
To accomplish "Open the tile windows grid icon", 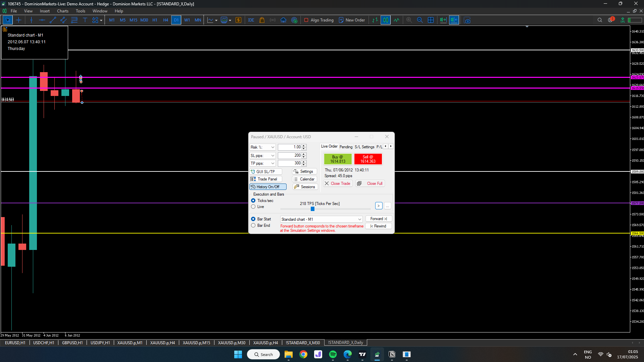I will pos(431,20).
